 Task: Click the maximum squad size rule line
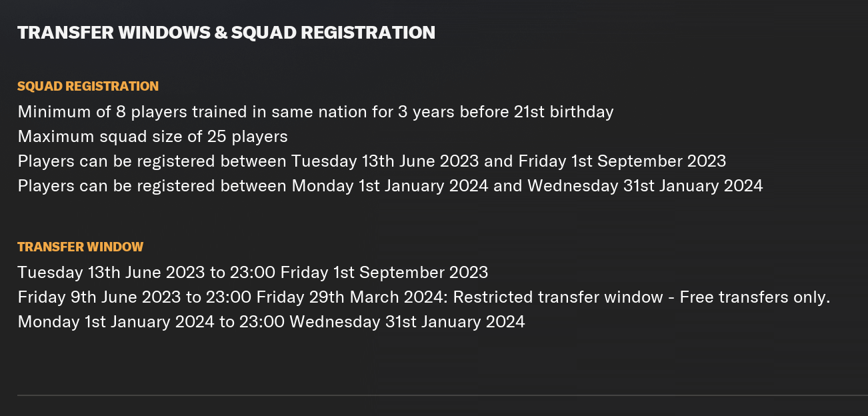(153, 136)
